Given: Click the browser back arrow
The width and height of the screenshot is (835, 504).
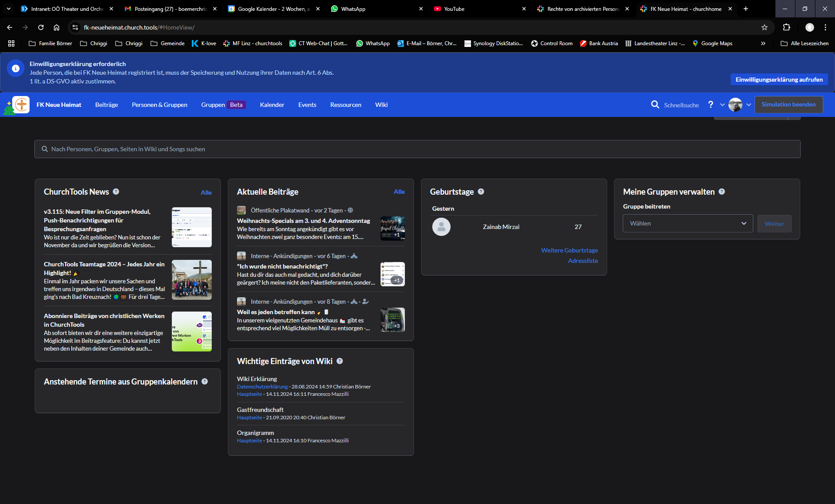Looking at the screenshot, I should point(10,27).
